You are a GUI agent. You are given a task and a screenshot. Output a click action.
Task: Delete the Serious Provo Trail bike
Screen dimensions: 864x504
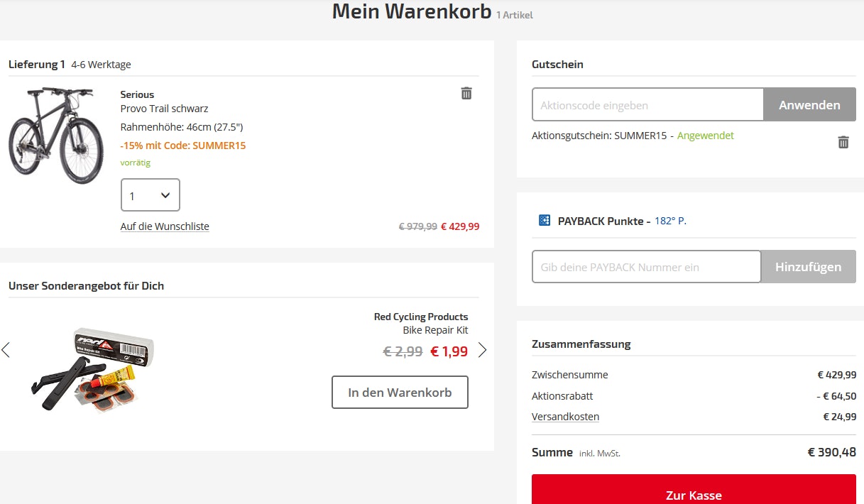point(466,93)
